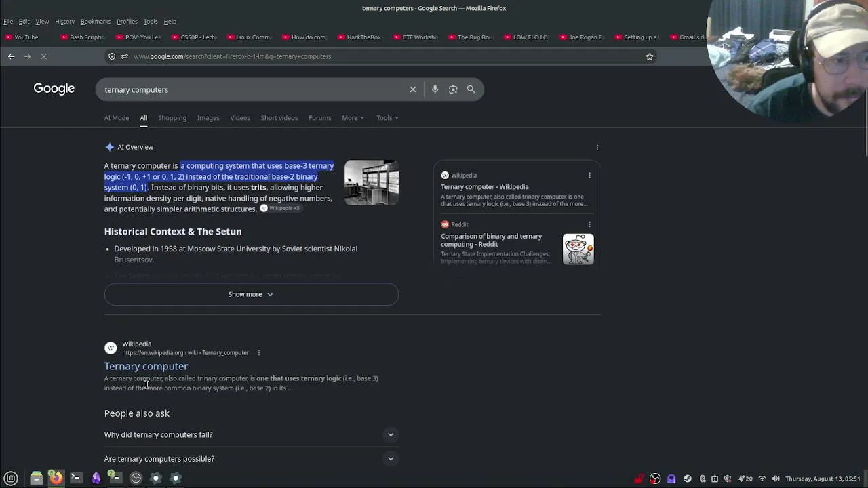Viewport: 868px width, 488px height.
Task: Open 'Ternary computer' Wikipedia result link
Action: coord(146,366)
